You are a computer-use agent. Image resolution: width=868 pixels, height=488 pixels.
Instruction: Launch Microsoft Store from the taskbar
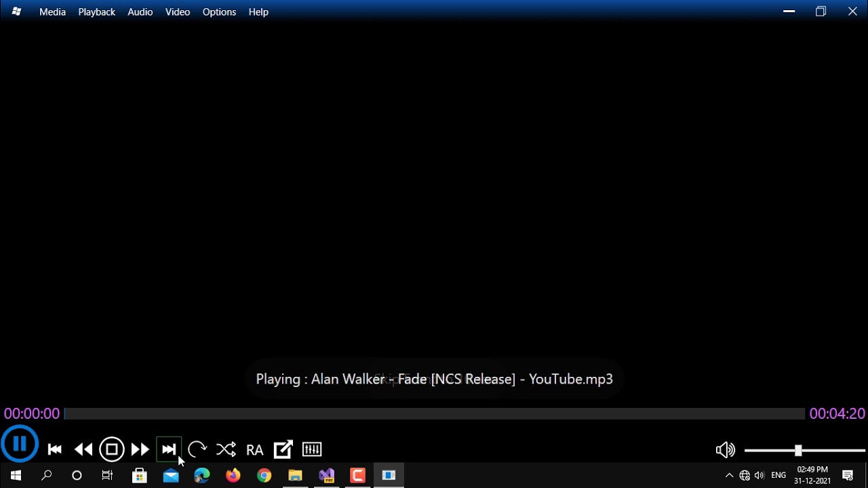140,476
